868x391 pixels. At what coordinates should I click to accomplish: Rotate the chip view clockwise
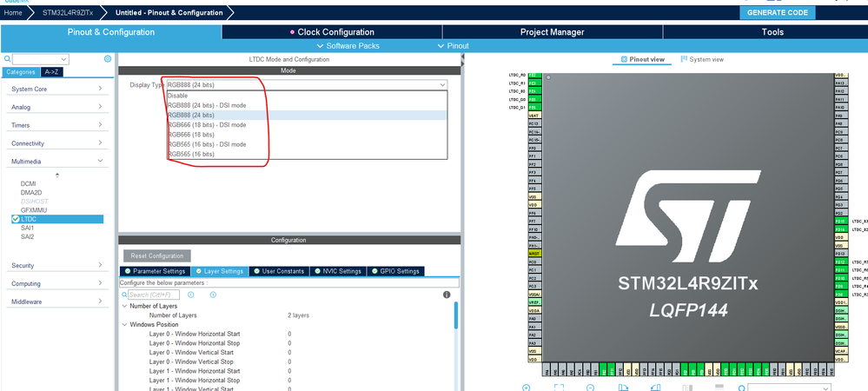[x=623, y=388]
